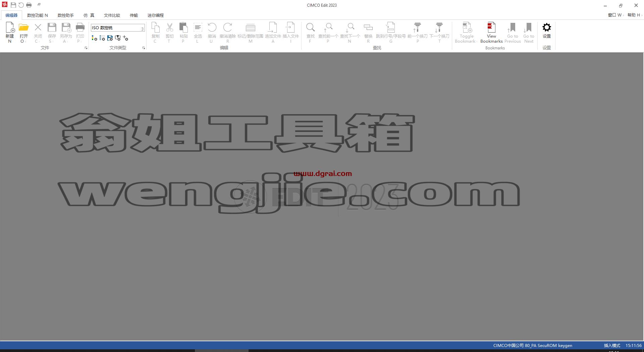Click the 插入文件 insert file icon
644x352 pixels.
click(290, 28)
